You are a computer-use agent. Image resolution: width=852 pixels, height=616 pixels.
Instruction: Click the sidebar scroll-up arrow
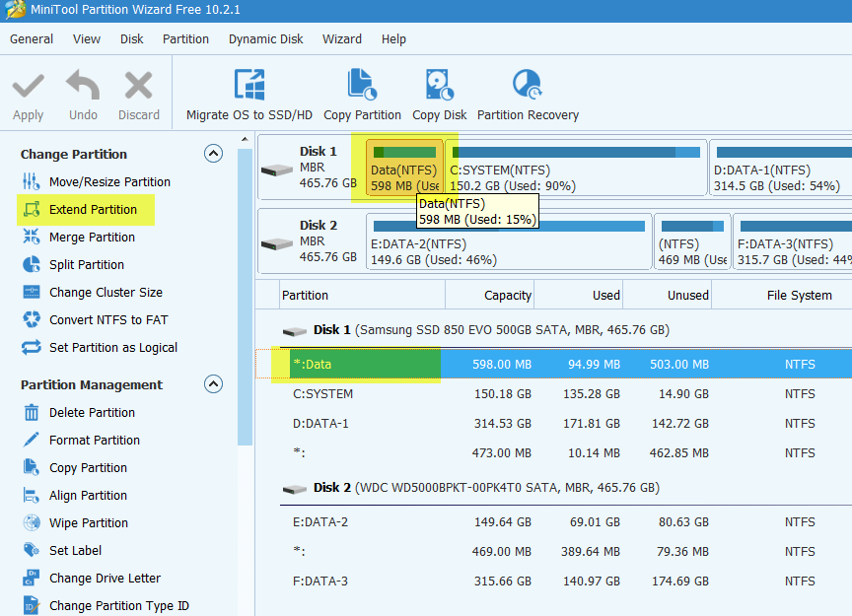pos(246,140)
